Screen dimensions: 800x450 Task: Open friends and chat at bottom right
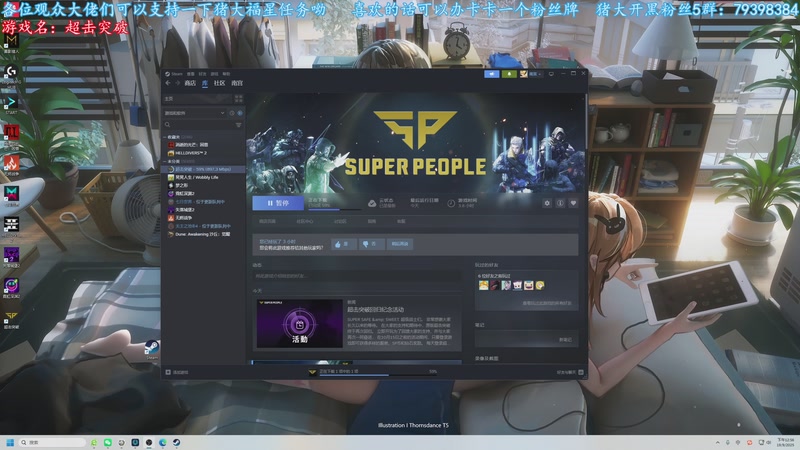[570, 372]
